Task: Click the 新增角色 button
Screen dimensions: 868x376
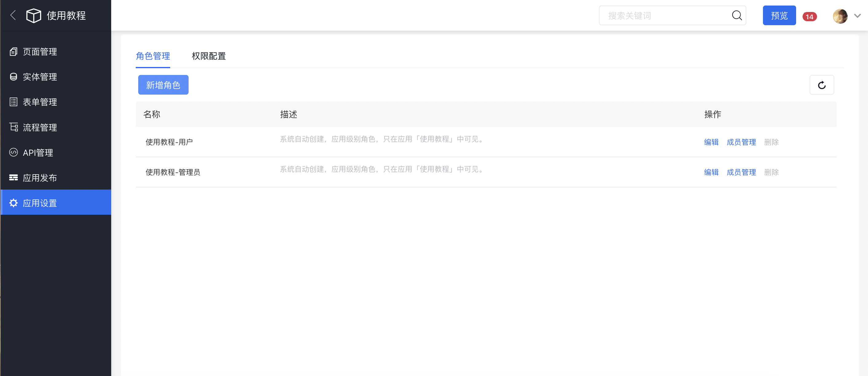Action: pos(163,85)
